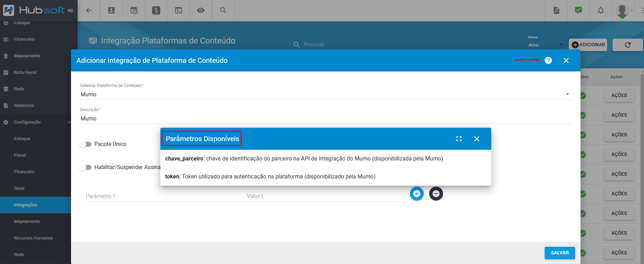This screenshot has width=644, height=264.
Task: Click the Parâmetro 1 input field
Action: pyautogui.click(x=165, y=196)
